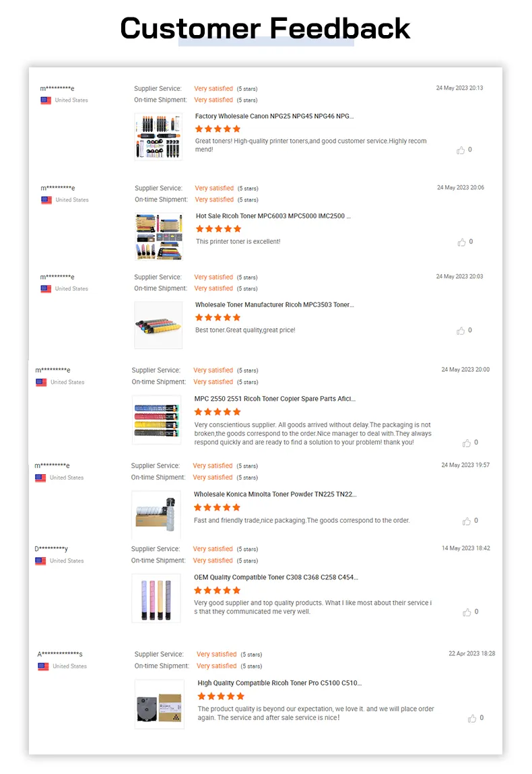The height and width of the screenshot is (774, 532).
Task: Click thumbs-up on 'This printer toner is excellent!' review
Action: tap(461, 242)
